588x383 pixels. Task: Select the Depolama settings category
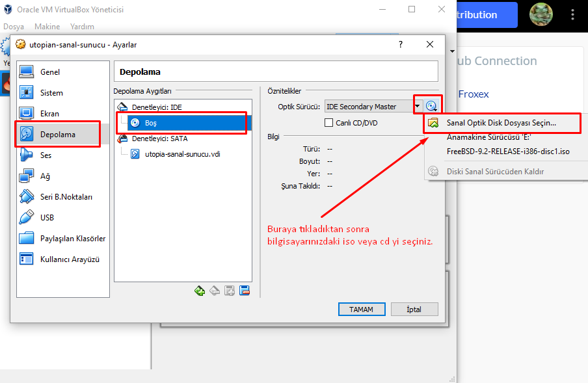63,134
